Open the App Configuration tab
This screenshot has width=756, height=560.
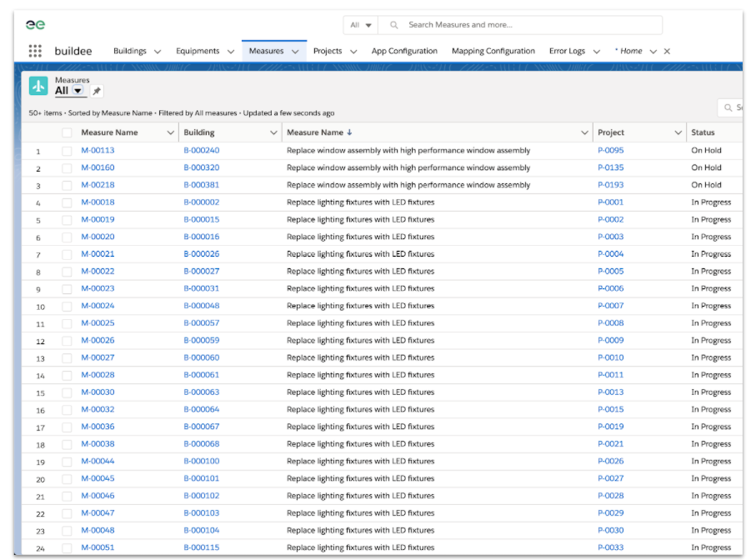404,51
